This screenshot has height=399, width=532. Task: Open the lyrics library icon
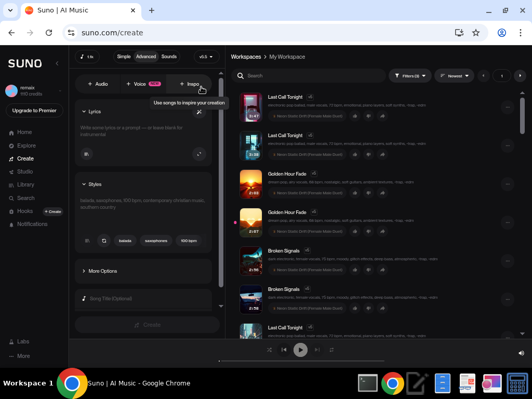click(87, 154)
